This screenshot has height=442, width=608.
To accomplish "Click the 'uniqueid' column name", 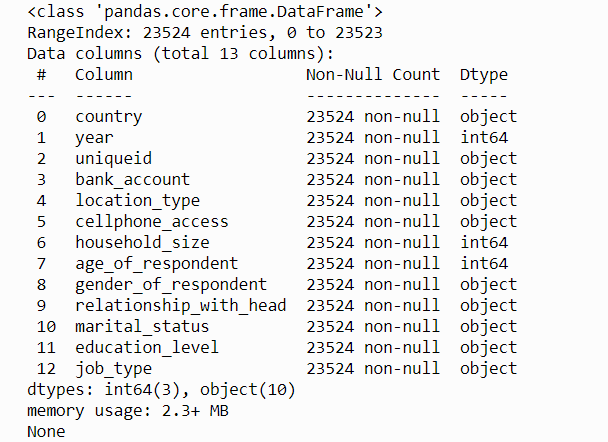I will [x=113, y=158].
